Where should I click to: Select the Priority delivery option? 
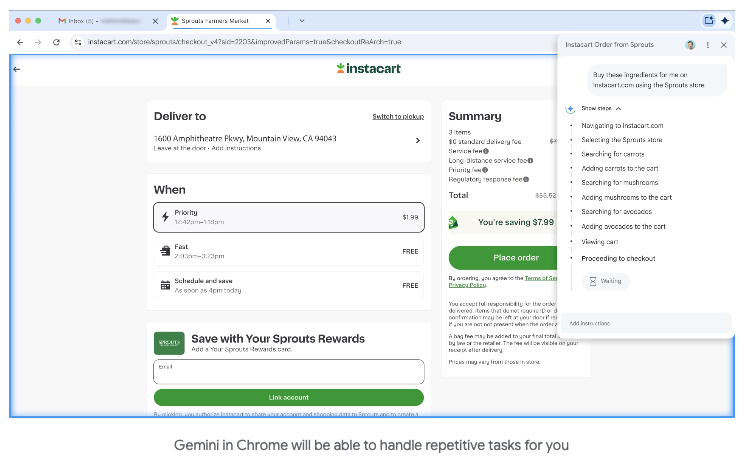point(288,217)
